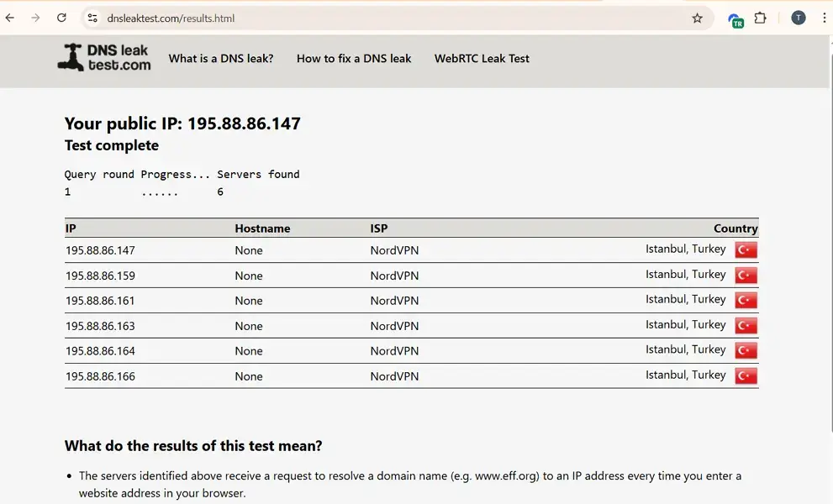Click NordVPN ISP in 195.88.86.147 row
833x504 pixels.
pyautogui.click(x=394, y=250)
